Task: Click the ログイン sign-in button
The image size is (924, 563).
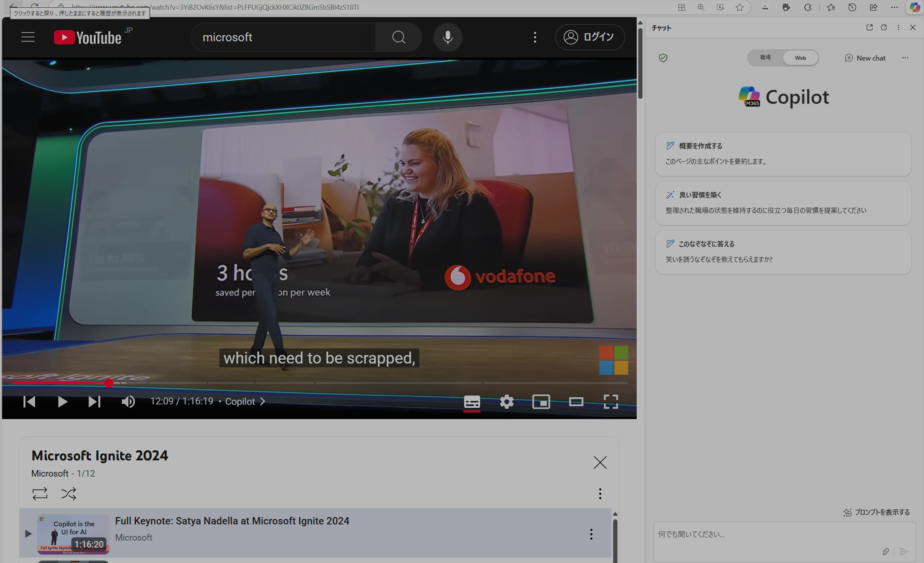Action: [590, 37]
